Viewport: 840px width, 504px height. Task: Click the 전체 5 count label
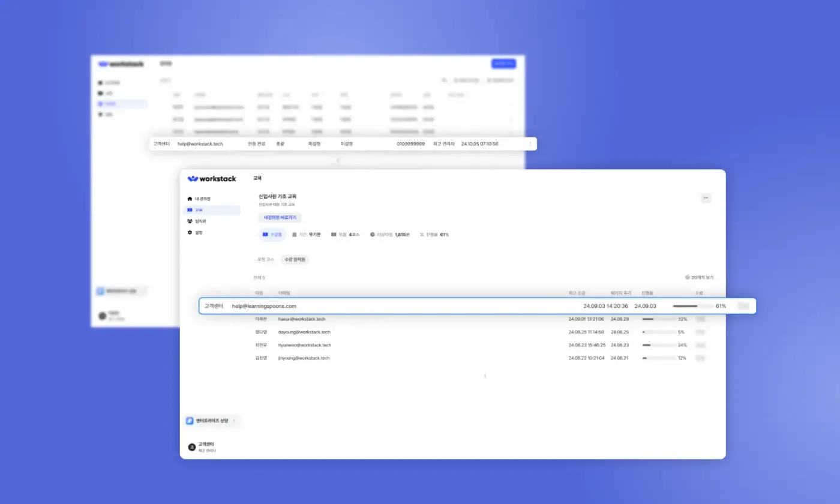(259, 278)
